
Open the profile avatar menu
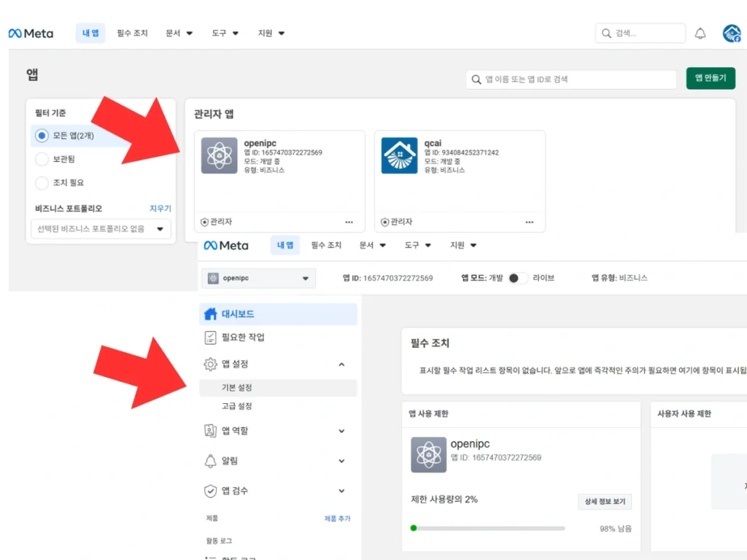tap(731, 34)
